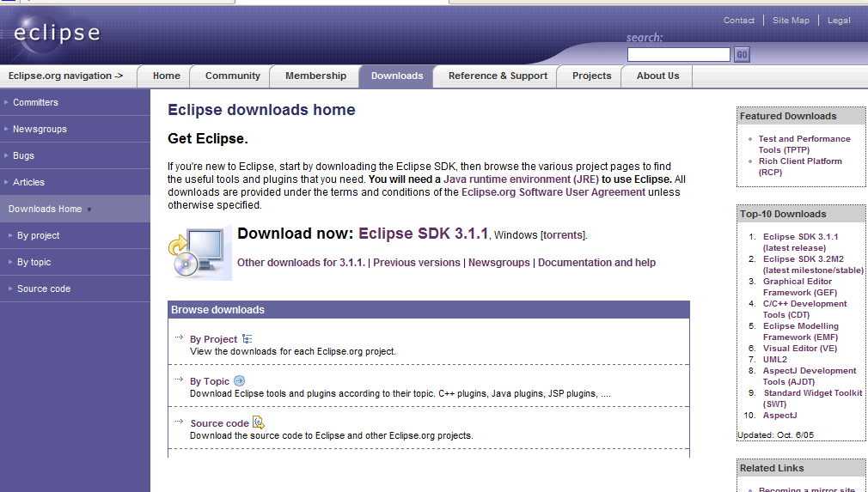Viewport: 868px width, 492px height.
Task: Collapse the Downloads Home sidebar section
Action: click(75, 209)
